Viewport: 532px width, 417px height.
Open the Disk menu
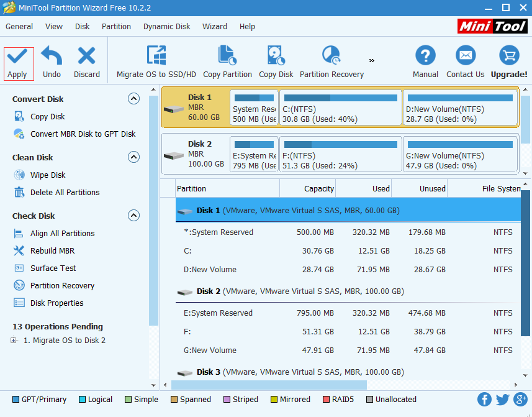pos(82,27)
